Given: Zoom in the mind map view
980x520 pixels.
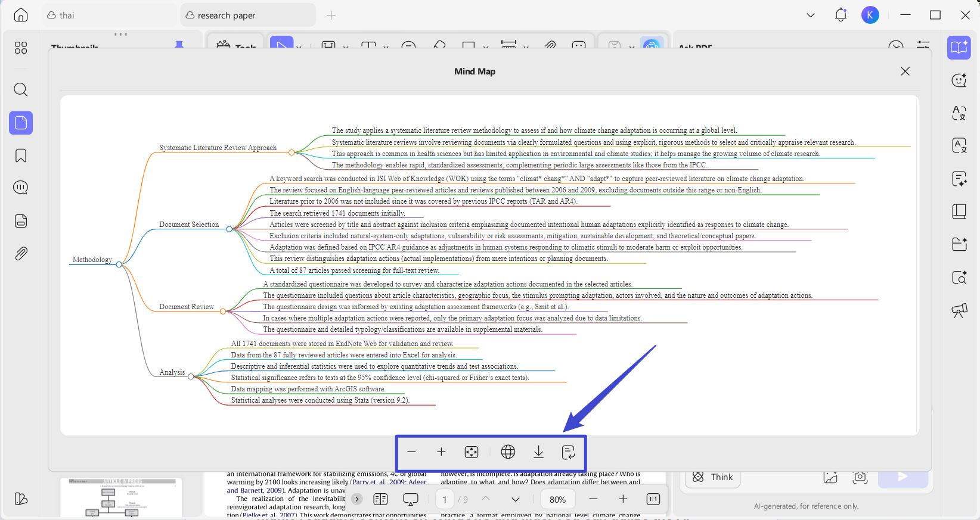Looking at the screenshot, I should (x=441, y=452).
